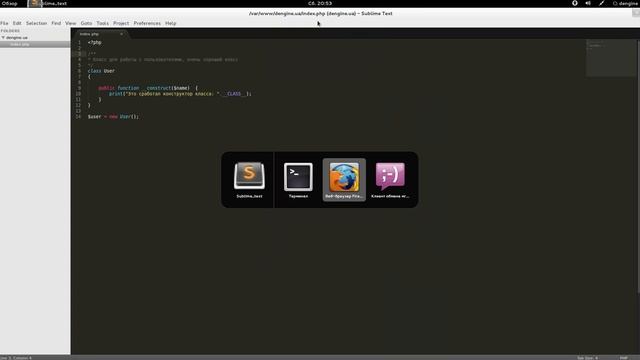Collapse the dengine.ua folder in sidebar
640x360 pixels.
pyautogui.click(x=3, y=38)
